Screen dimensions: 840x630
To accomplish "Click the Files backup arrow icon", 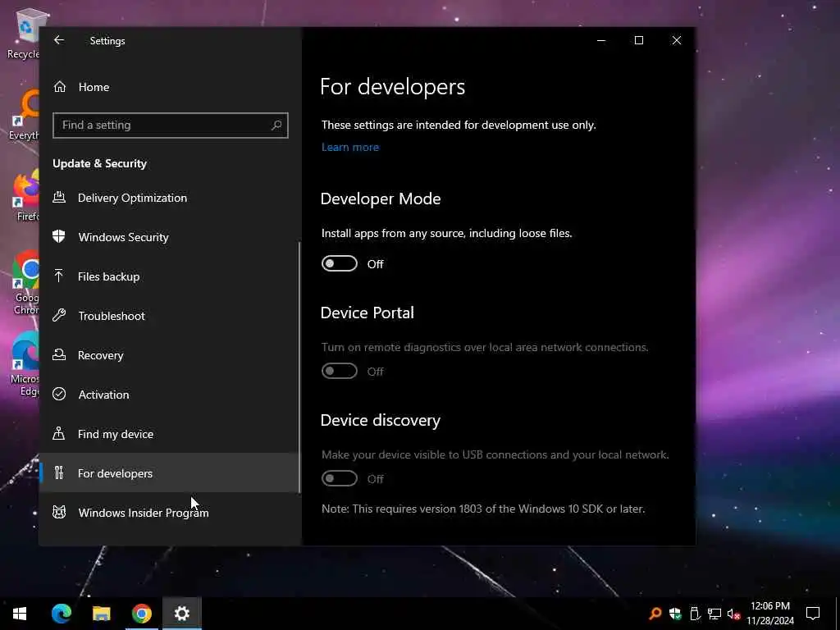I will pyautogui.click(x=59, y=276).
